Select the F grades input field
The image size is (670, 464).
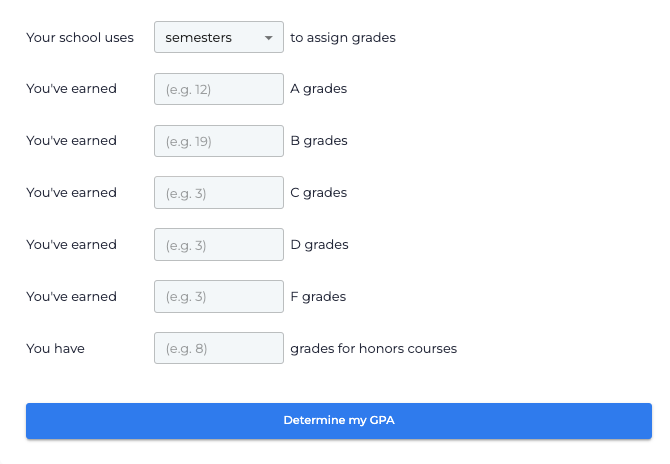point(219,297)
